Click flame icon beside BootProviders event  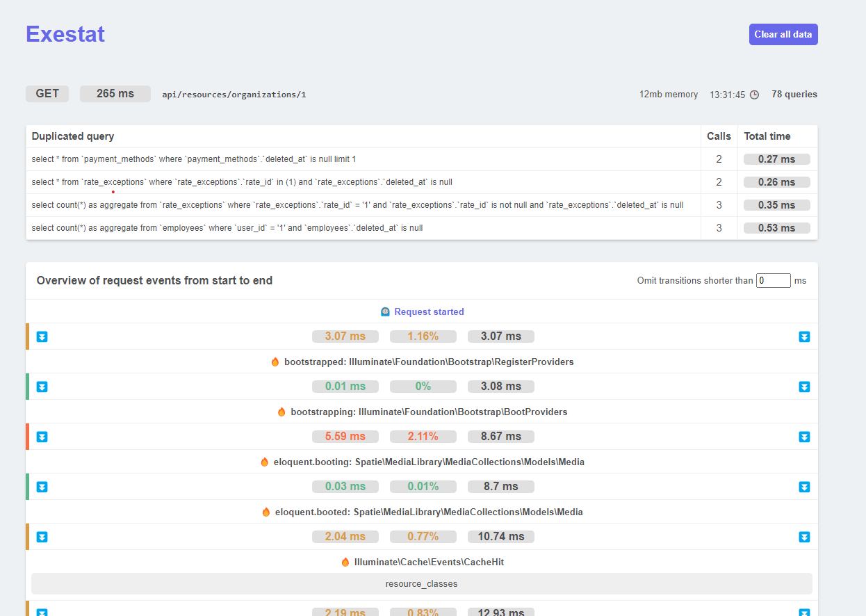tap(281, 412)
